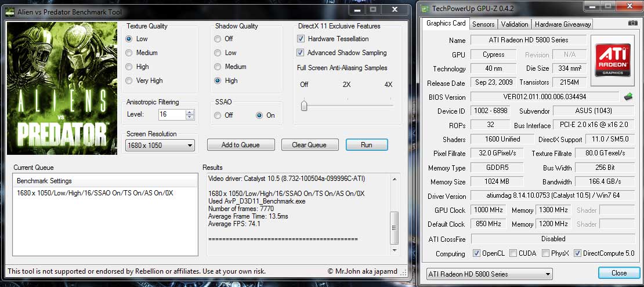
Task: Click the GPU-Z Close button
Action: (x=618, y=273)
